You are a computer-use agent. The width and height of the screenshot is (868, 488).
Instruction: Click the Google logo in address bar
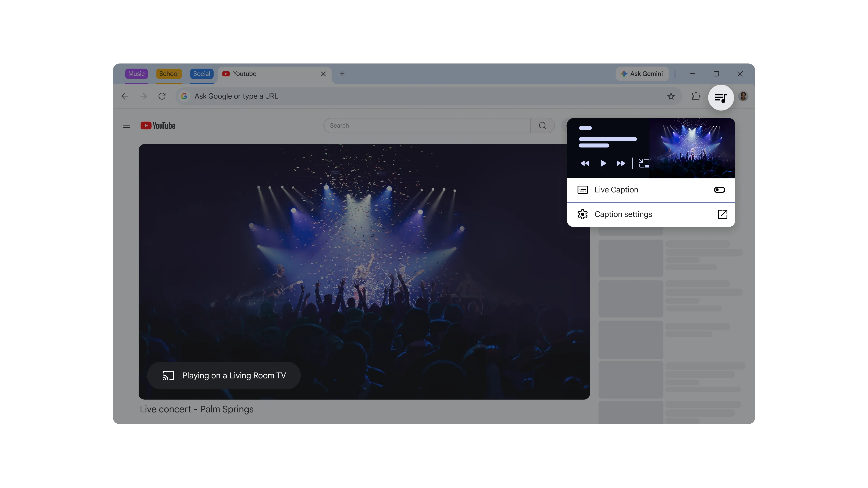184,96
